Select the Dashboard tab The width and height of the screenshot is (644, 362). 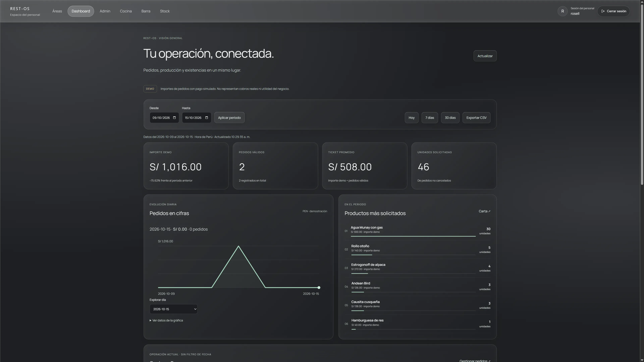tap(81, 11)
